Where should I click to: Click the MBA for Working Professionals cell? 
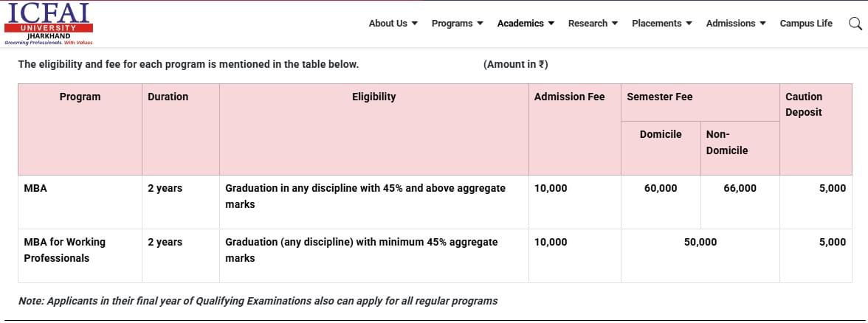coord(64,250)
